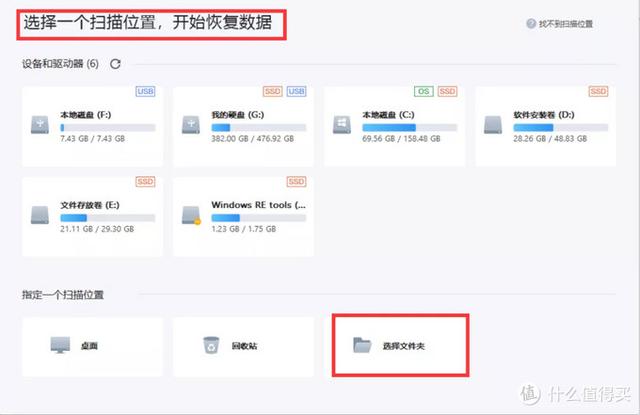Click the refresh devices icon
640x415 pixels.
tap(116, 64)
